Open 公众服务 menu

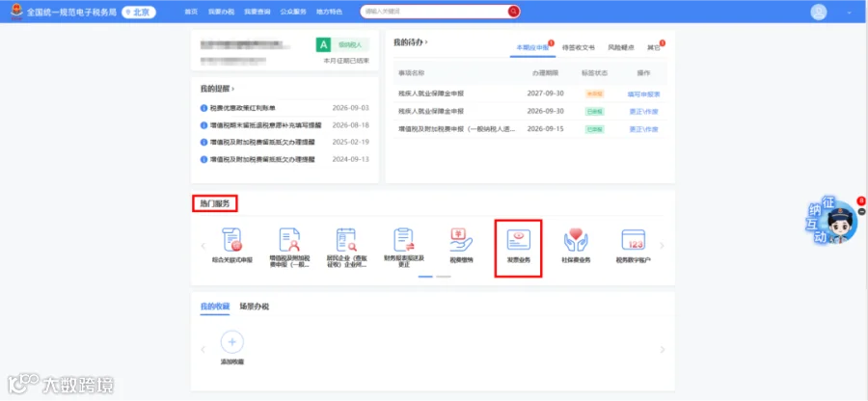(x=293, y=12)
